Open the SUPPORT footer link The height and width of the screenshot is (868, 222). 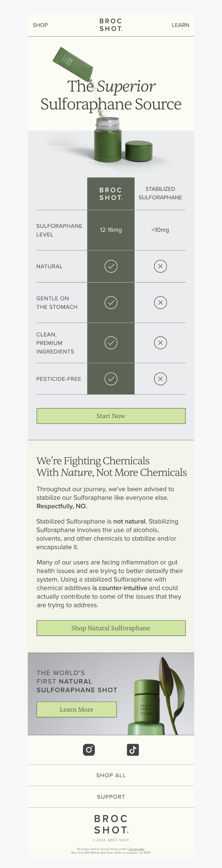click(x=111, y=796)
